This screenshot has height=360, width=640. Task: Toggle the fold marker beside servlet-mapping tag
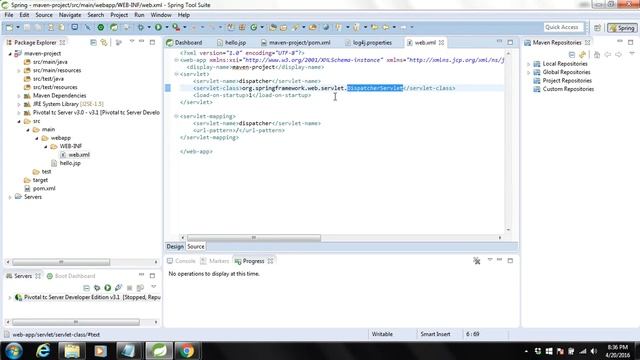click(x=176, y=116)
